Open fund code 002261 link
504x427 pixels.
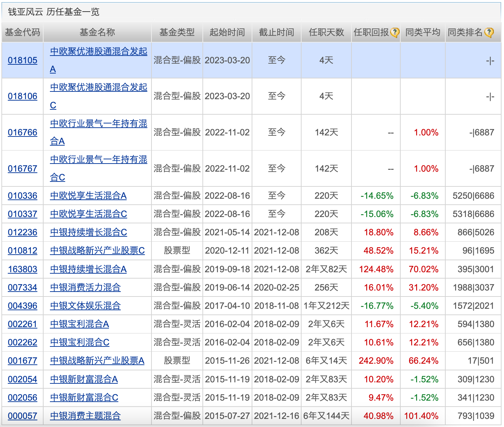point(22,324)
